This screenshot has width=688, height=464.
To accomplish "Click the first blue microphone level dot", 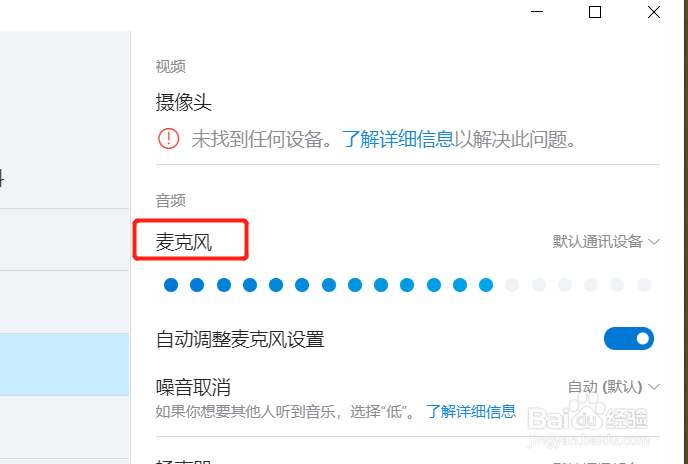I will pyautogui.click(x=171, y=285).
